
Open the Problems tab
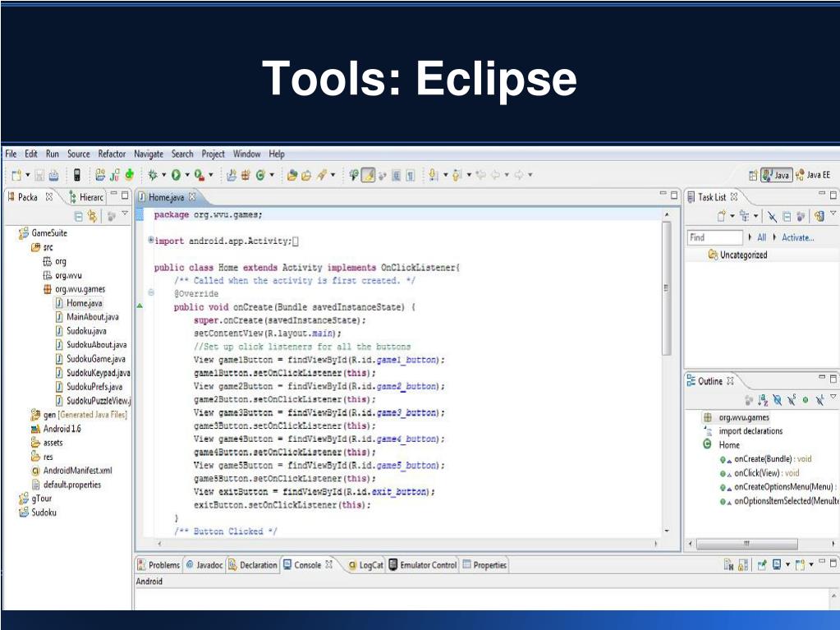(158, 565)
